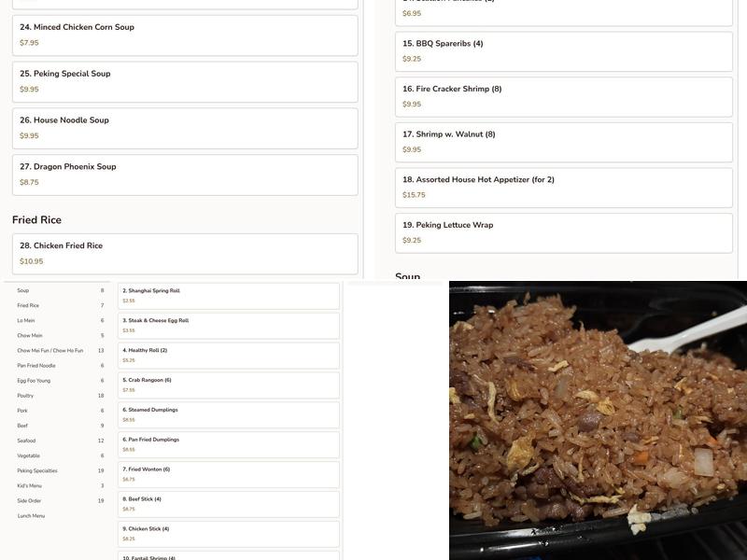The image size is (747, 560).
Task: Select Crab Rangoon (6) from list
Action: coord(229,385)
